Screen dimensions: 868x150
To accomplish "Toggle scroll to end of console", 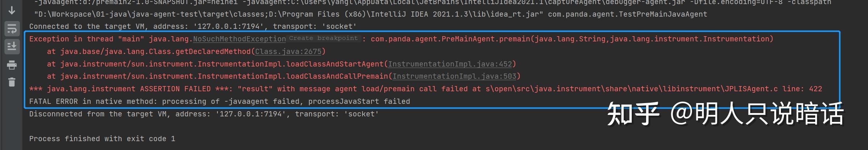I will pos(12,47).
